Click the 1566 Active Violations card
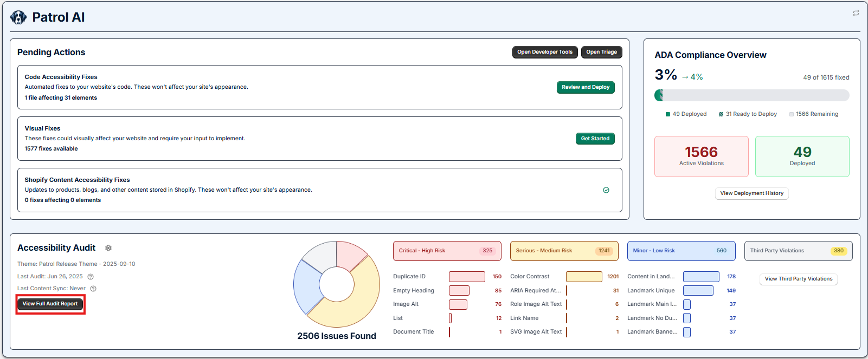This screenshot has height=359, width=868. coord(702,156)
